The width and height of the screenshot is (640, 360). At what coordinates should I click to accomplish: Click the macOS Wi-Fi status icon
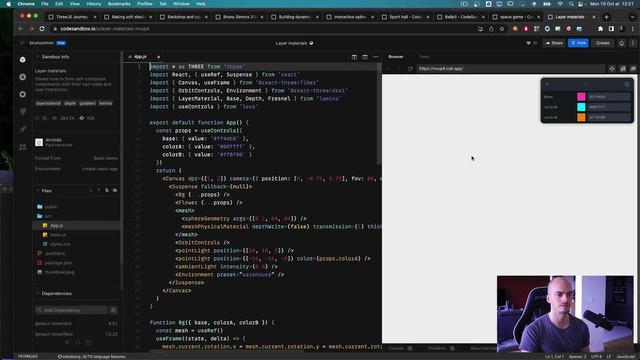pyautogui.click(x=560, y=4)
